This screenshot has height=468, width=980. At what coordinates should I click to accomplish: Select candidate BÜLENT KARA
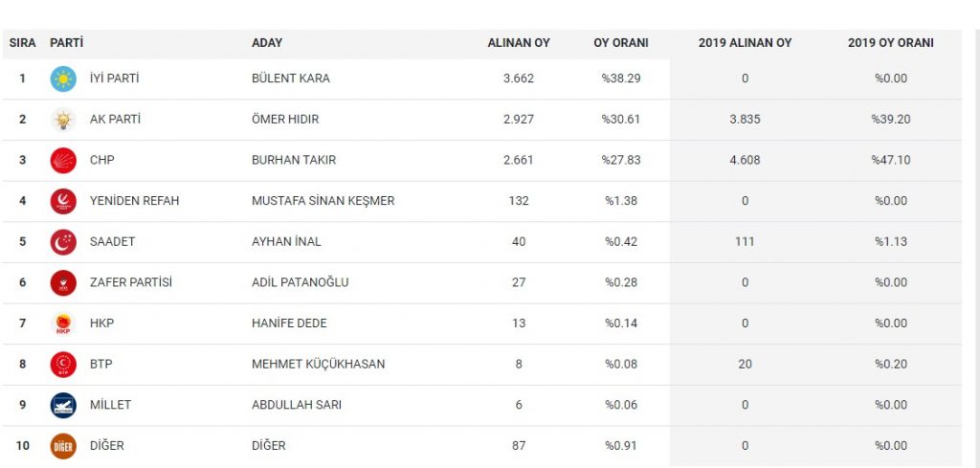(290, 78)
